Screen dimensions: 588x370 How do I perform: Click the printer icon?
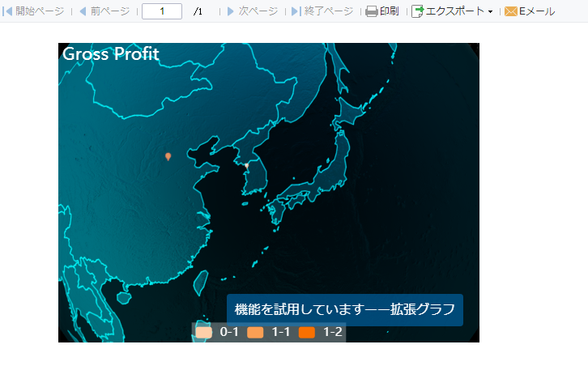pyautogui.click(x=371, y=11)
